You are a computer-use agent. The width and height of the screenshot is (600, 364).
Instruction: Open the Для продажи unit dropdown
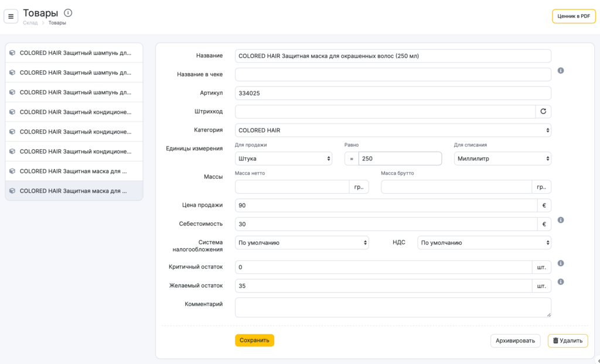pyautogui.click(x=283, y=159)
